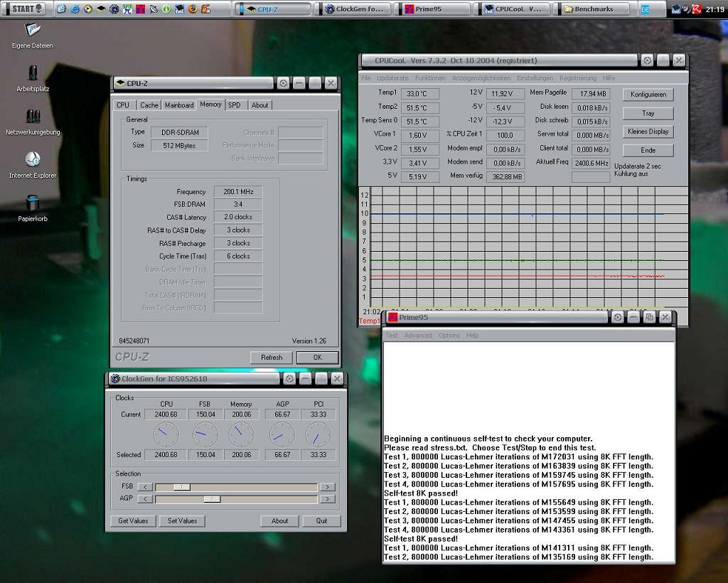Click Refresh button in CPU-Z
This screenshot has height=583, width=728.
click(x=272, y=358)
